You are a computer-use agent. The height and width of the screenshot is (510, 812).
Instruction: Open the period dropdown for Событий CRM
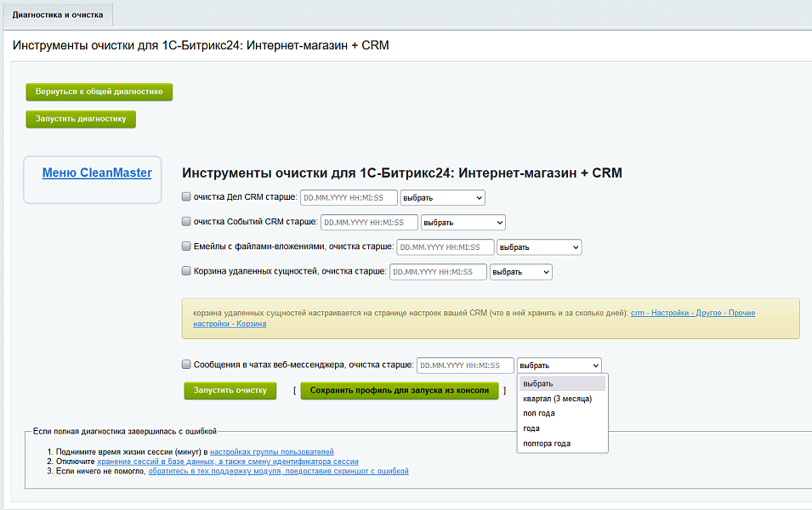[x=463, y=222]
